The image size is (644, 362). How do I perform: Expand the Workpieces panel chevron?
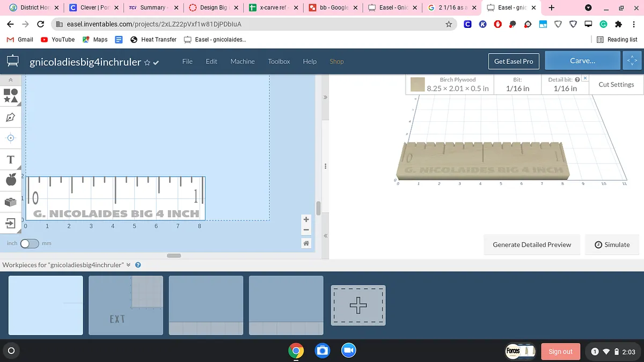click(128, 265)
